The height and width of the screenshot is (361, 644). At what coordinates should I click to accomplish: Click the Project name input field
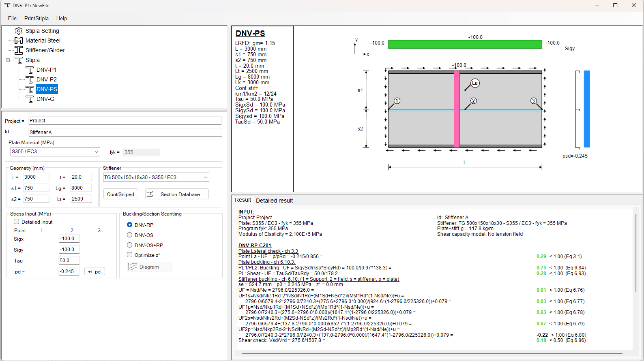pos(125,121)
